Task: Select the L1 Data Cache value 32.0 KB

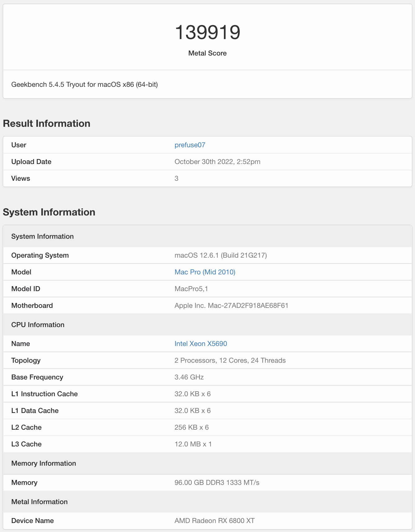Action: (x=193, y=410)
